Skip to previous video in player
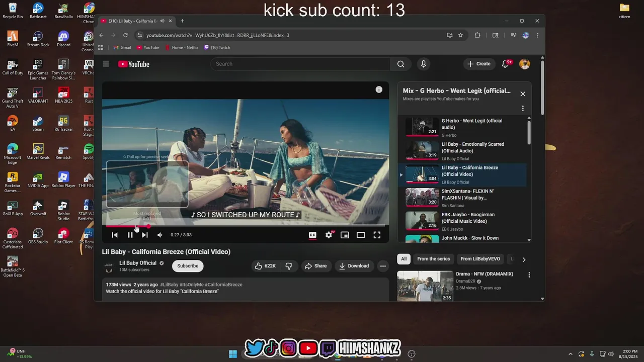This screenshot has width=644, height=362. pos(115,235)
